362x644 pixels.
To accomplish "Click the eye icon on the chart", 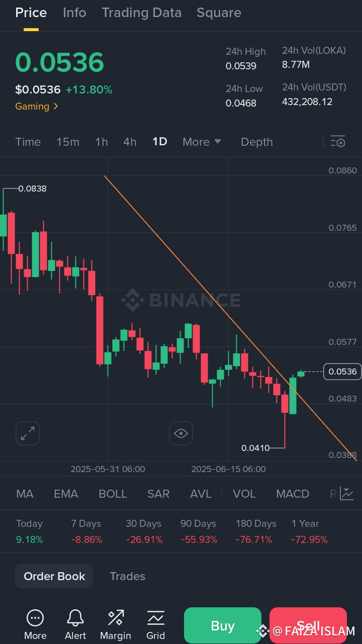I will coord(180,433).
